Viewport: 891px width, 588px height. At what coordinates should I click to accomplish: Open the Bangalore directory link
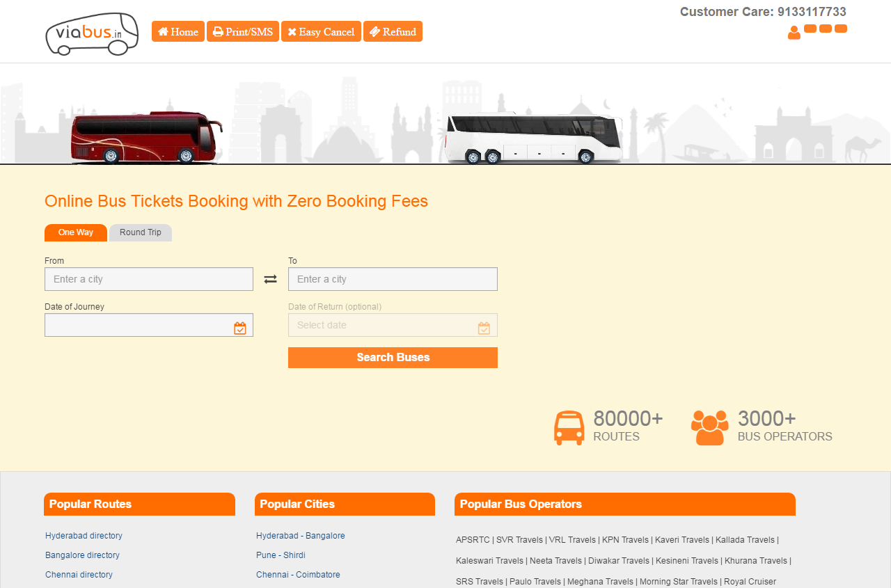coord(82,555)
